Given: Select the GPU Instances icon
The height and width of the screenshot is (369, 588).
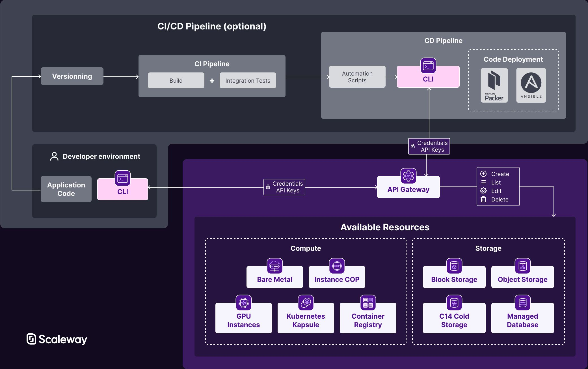Looking at the screenshot, I should (243, 303).
